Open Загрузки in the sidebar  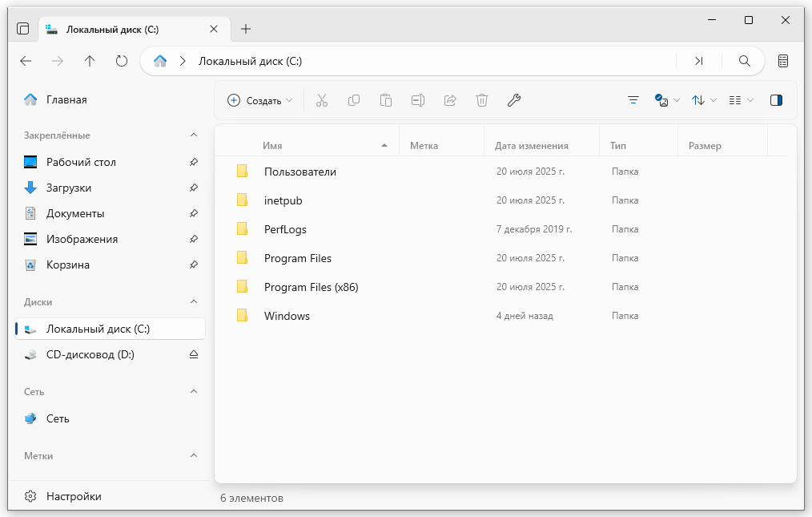[110, 188]
